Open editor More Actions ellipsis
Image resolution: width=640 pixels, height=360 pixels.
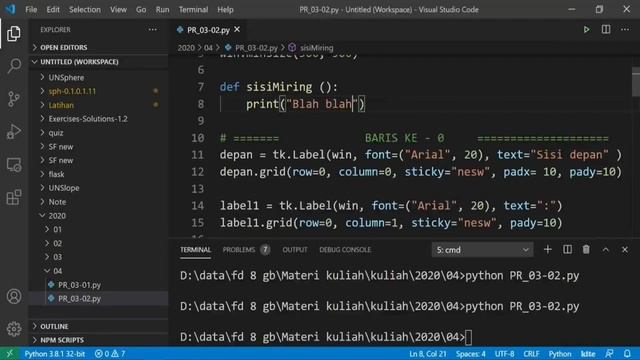625,30
